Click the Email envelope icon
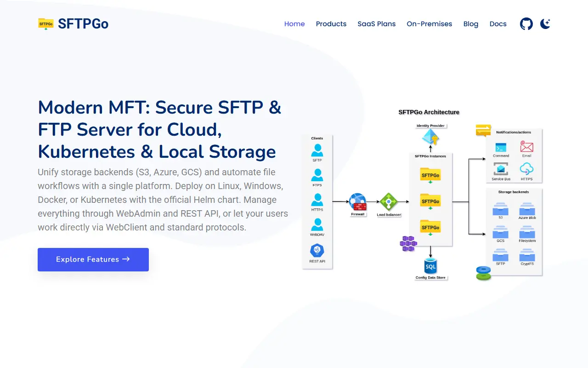Image resolution: width=588 pixels, height=368 pixels. pyautogui.click(x=526, y=147)
